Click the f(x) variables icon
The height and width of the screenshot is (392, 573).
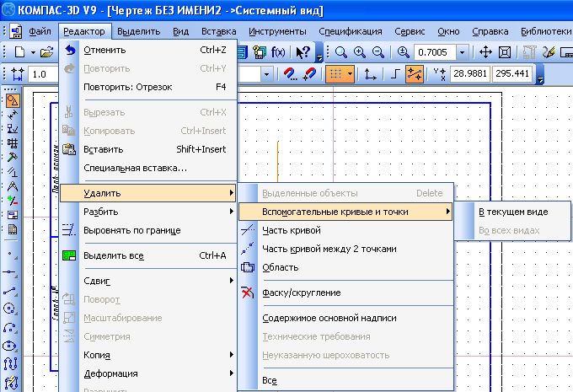[x=278, y=52]
